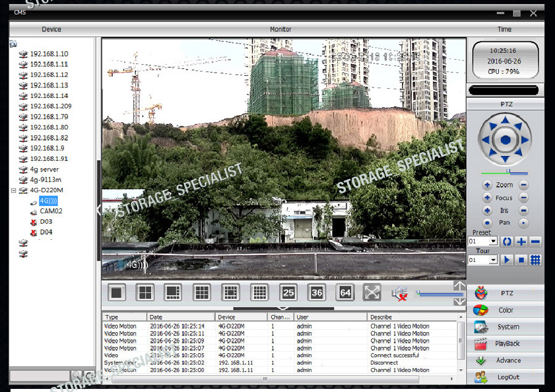The width and height of the screenshot is (555, 392).
Task: Click the device search input field
Action: click(39, 375)
